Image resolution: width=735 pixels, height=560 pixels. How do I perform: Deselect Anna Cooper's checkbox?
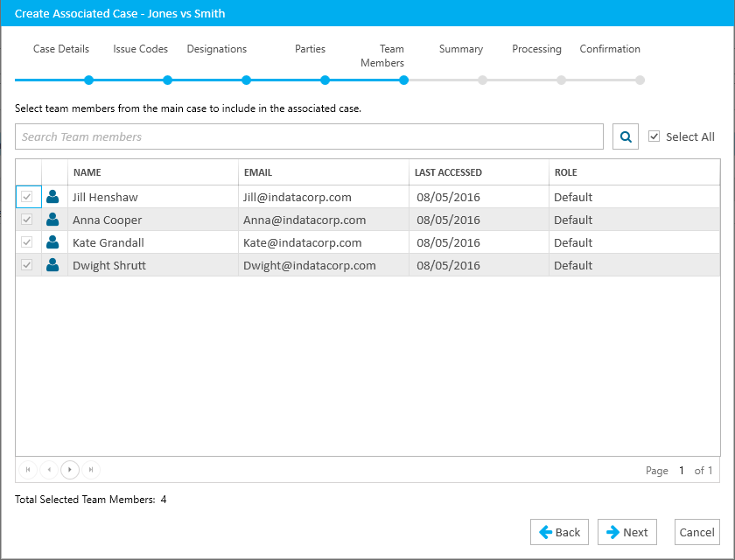tap(27, 220)
